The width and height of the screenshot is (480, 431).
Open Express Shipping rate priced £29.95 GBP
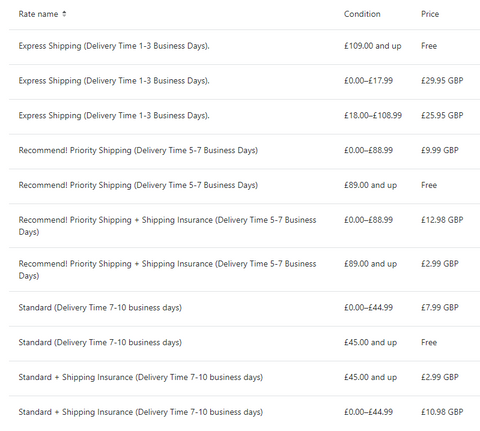coord(244,82)
